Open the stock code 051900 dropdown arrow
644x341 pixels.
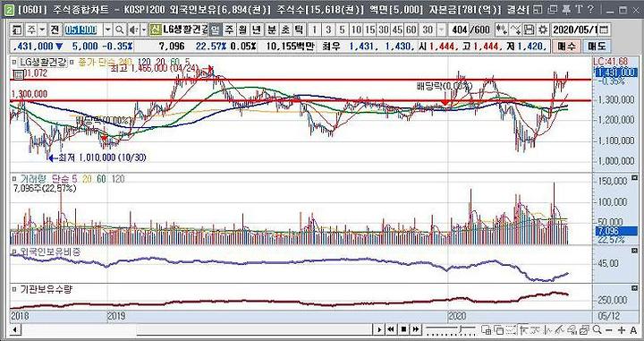pyautogui.click(x=107, y=30)
